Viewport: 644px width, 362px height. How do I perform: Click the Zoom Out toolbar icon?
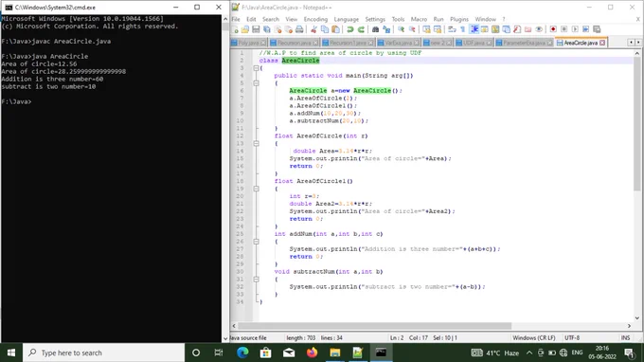[412, 29]
